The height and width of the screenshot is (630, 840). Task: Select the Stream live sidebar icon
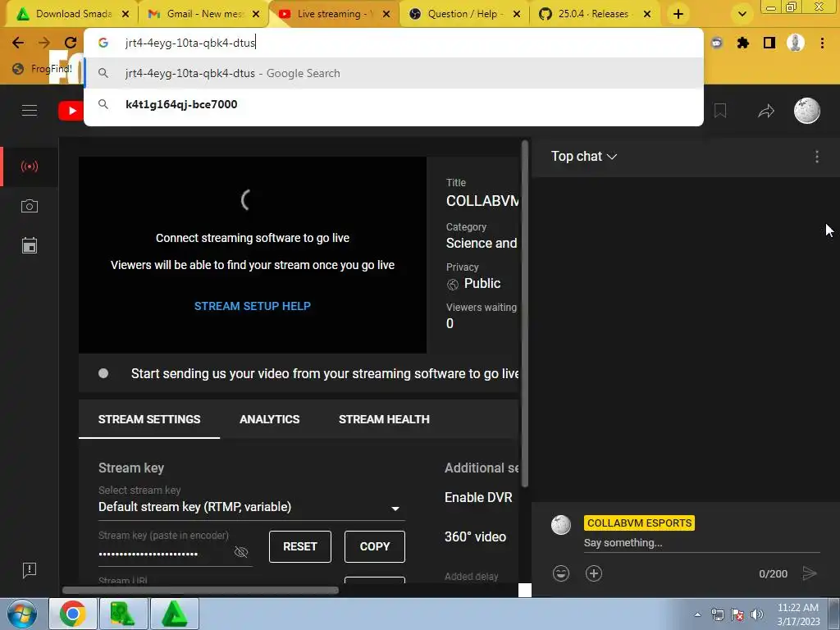[30, 167]
